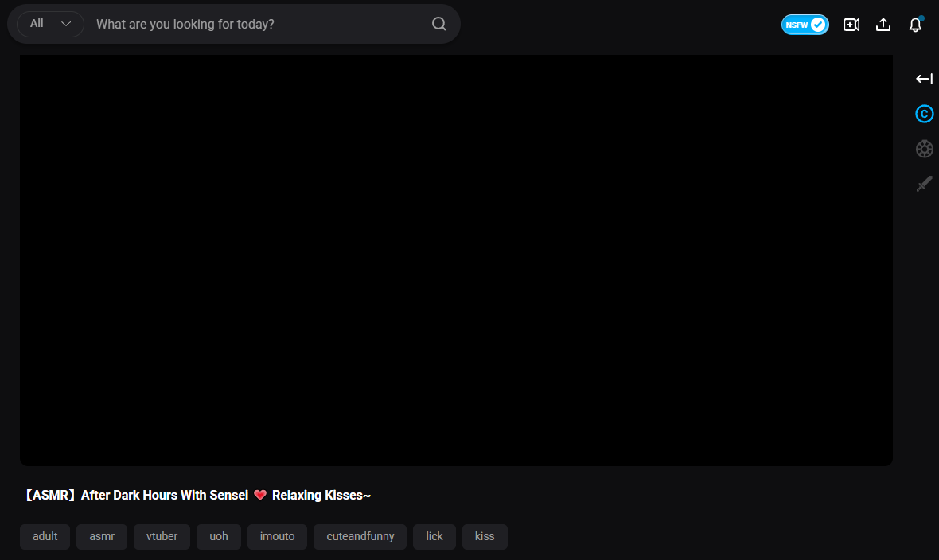Image resolution: width=939 pixels, height=560 pixels.
Task: Expand the All category dropdown
Action: [50, 24]
